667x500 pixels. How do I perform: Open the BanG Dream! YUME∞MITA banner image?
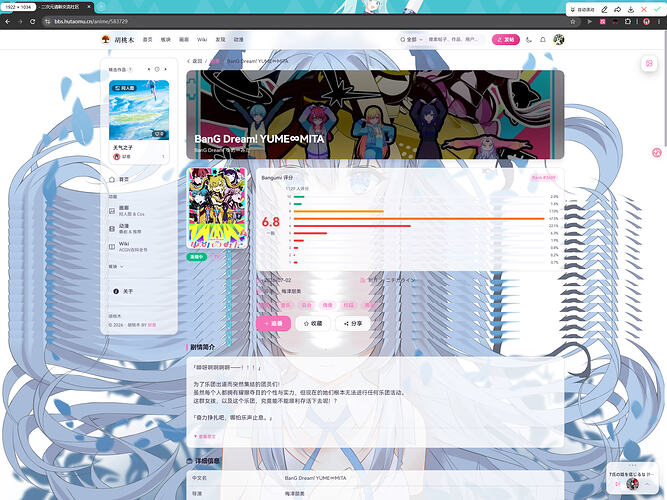point(375,115)
